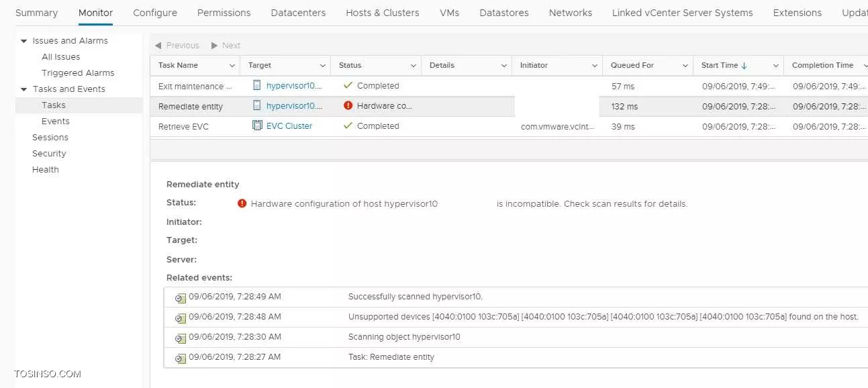Open Queued For column filter dropdown
Image resolution: width=868 pixels, height=388 pixels.
(685, 66)
